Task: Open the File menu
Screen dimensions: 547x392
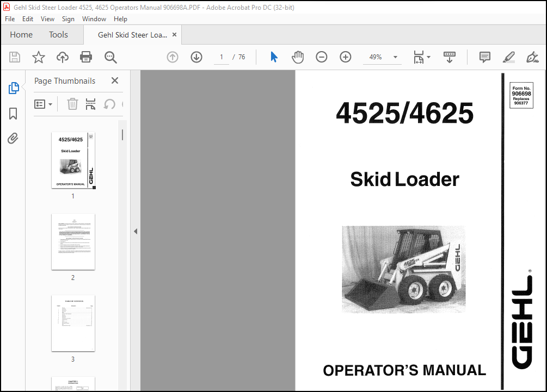Action: click(x=10, y=19)
